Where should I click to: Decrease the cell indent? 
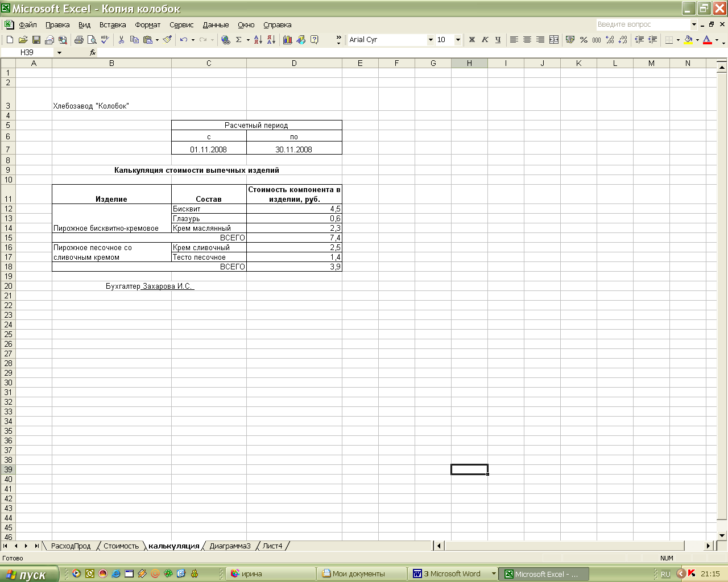click(x=639, y=40)
